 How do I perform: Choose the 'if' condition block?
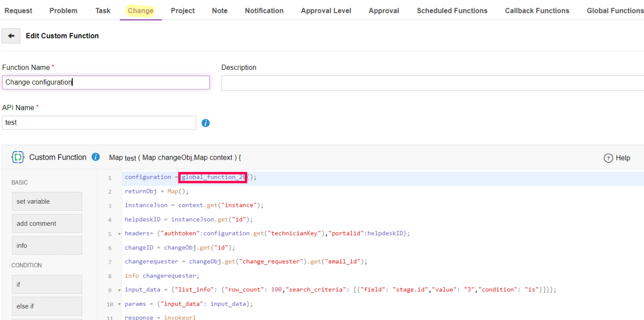pyautogui.click(x=47, y=284)
